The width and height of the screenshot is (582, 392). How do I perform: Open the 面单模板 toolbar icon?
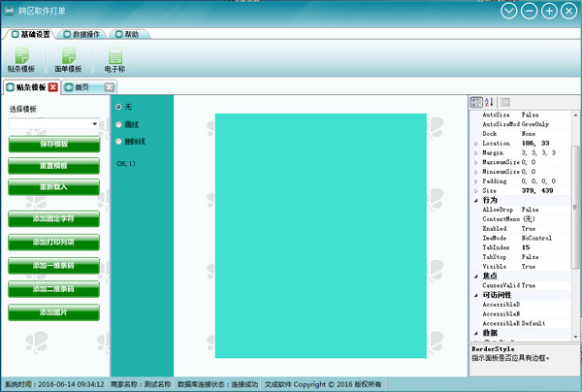[x=68, y=60]
